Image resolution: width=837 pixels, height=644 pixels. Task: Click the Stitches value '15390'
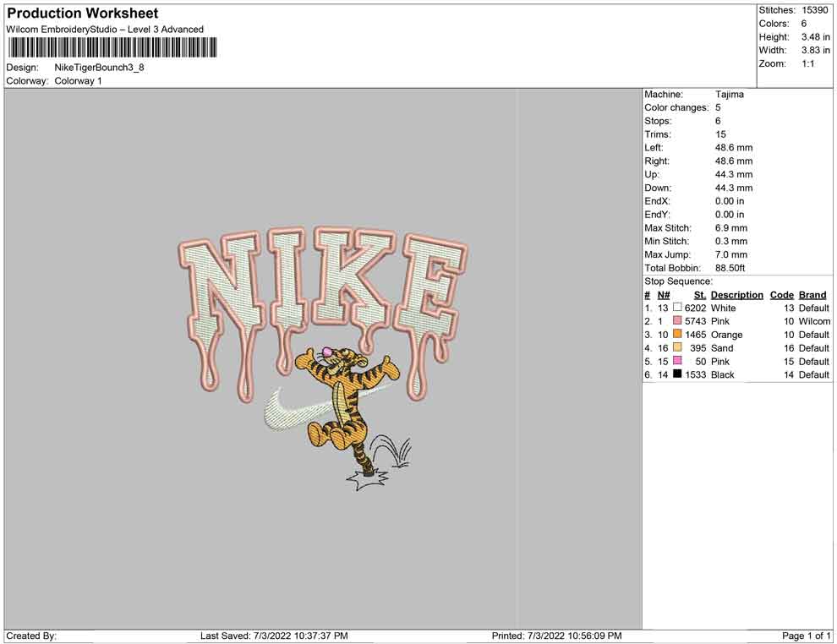point(814,10)
